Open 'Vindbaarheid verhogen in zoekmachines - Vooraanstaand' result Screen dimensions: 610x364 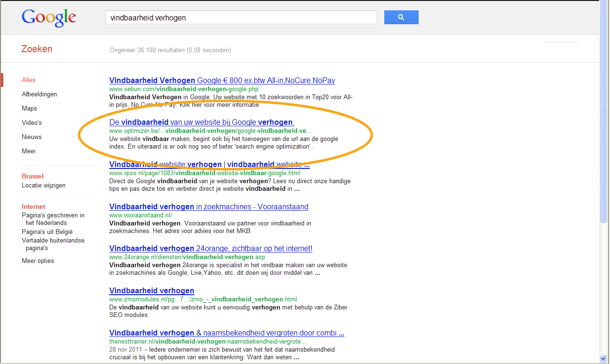(x=209, y=207)
